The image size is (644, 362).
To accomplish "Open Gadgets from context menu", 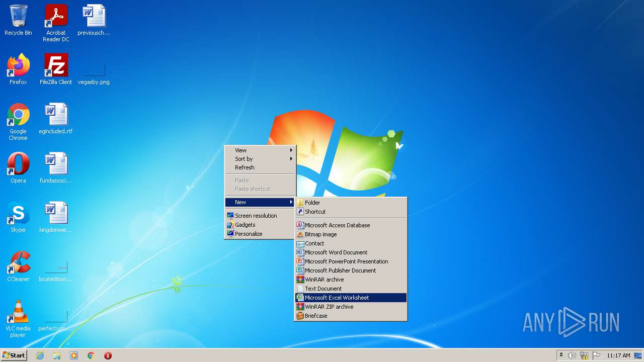I will [x=260, y=225].
